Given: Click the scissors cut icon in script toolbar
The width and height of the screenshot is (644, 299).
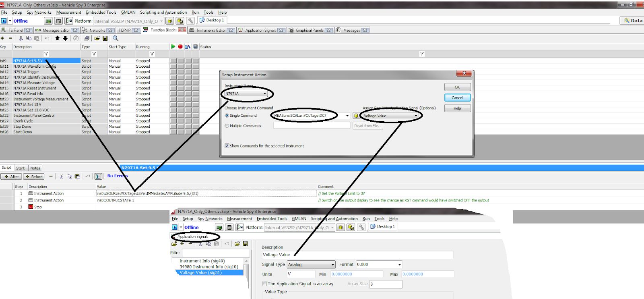Looking at the screenshot, I should tap(62, 176).
